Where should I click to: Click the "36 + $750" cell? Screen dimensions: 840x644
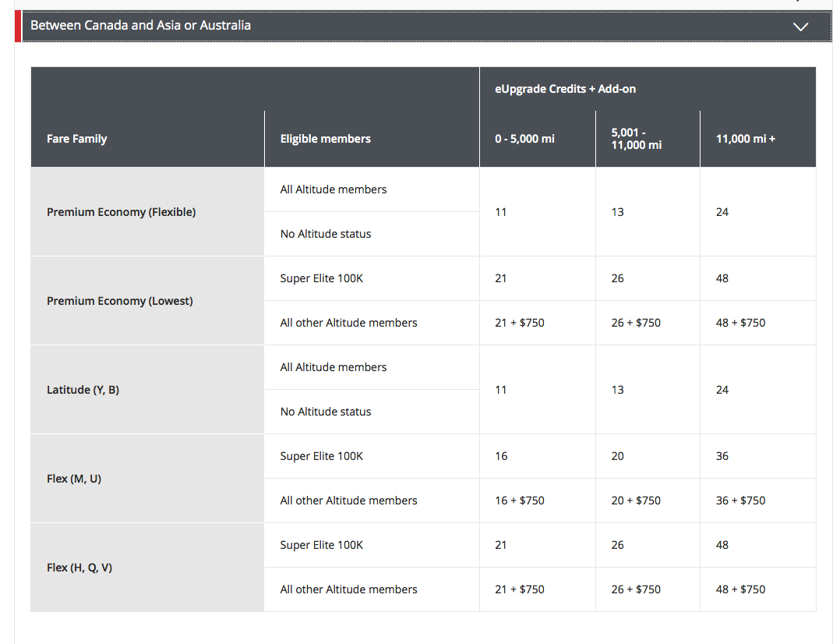pyautogui.click(x=740, y=501)
